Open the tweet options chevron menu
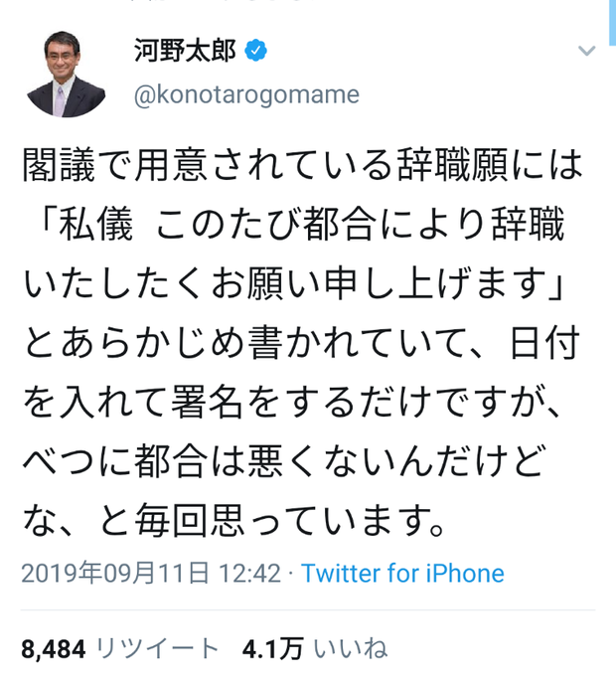The image size is (616, 681). (x=586, y=51)
